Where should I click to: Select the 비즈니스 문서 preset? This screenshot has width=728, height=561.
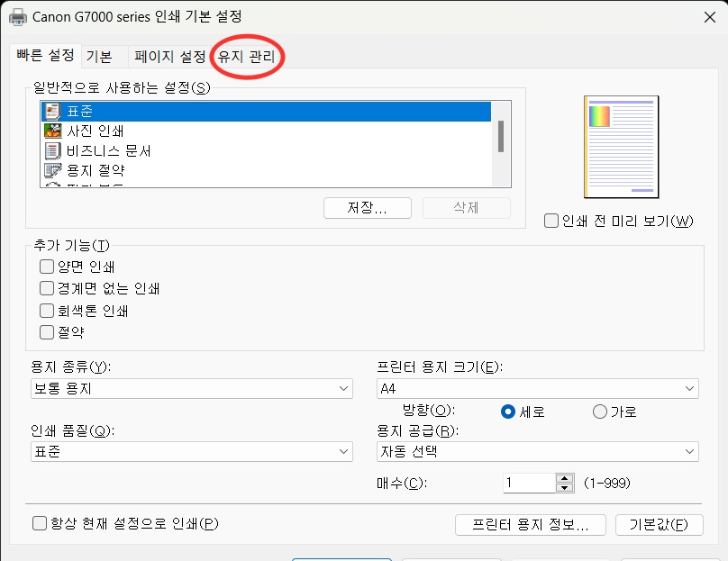tap(267, 150)
